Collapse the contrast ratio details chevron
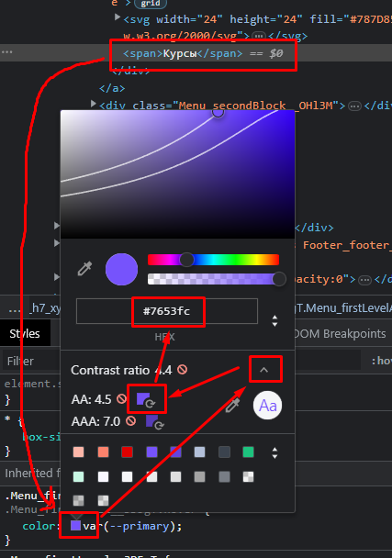This screenshot has width=392, height=558. 264,370
